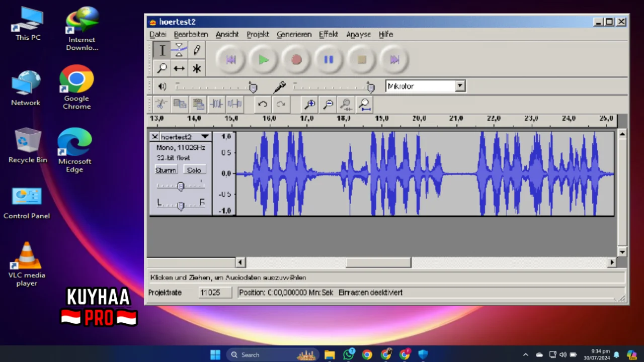Image resolution: width=644 pixels, height=362 pixels.
Task: Open the Datei menu
Action: 157,34
